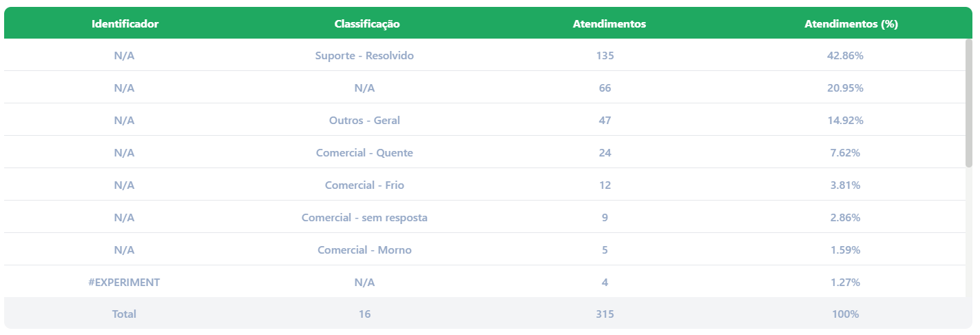Click the Identificador column header
The image size is (980, 335).
[x=125, y=23]
